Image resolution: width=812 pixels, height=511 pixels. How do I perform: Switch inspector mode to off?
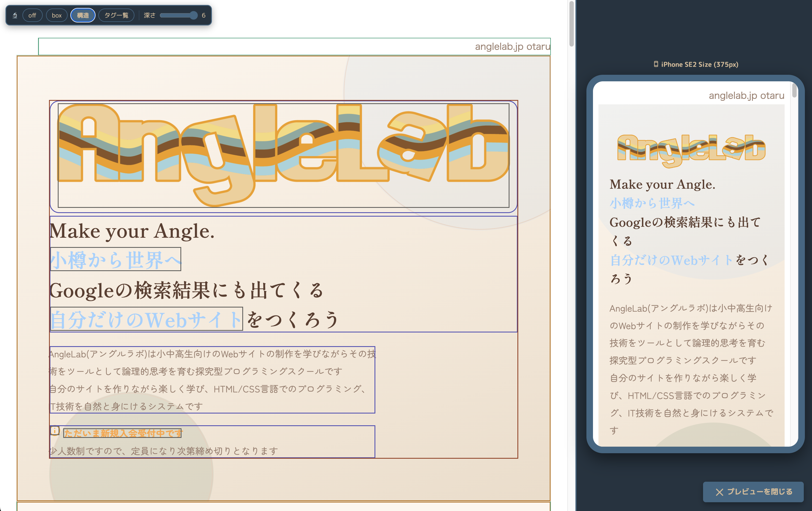[32, 16]
